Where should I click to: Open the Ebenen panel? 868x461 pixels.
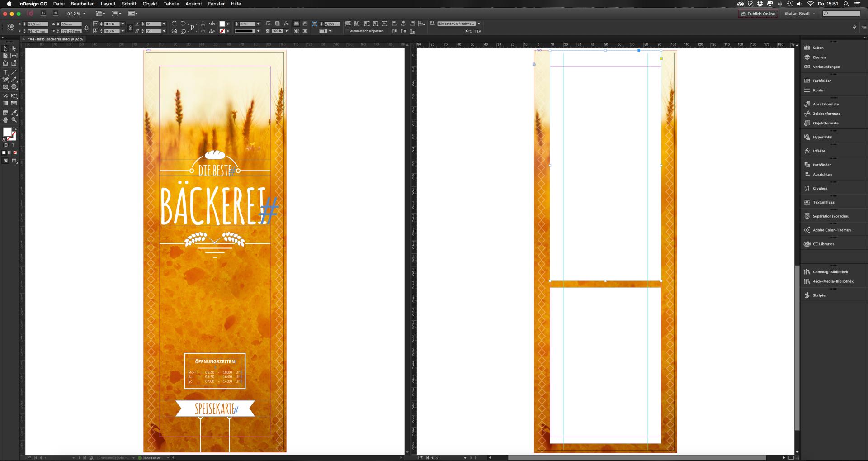819,57
